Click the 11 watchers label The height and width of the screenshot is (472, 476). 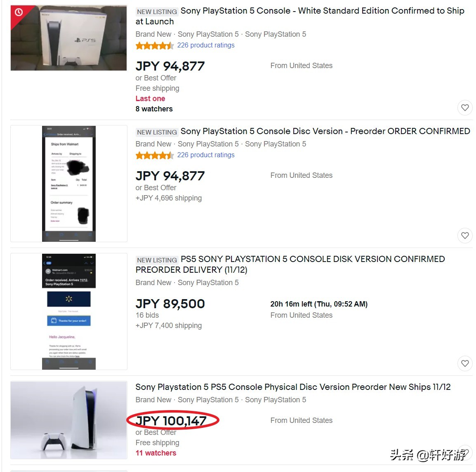156,453
